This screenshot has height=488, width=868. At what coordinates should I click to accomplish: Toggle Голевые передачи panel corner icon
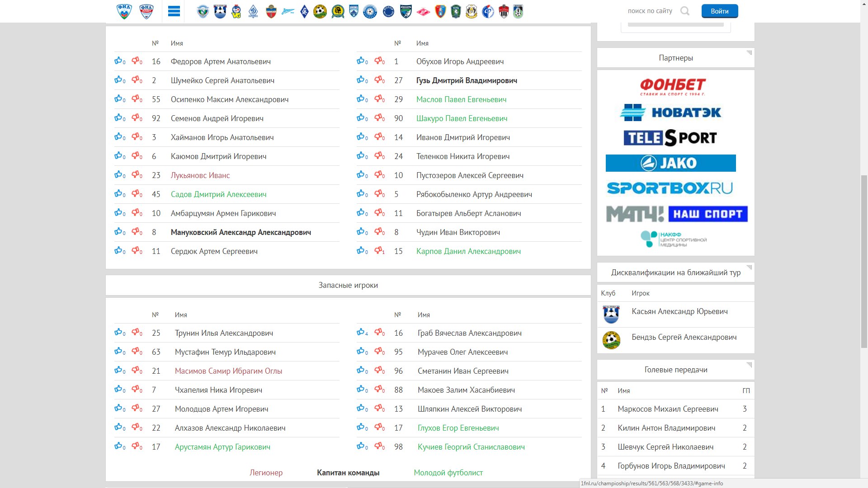749,364
